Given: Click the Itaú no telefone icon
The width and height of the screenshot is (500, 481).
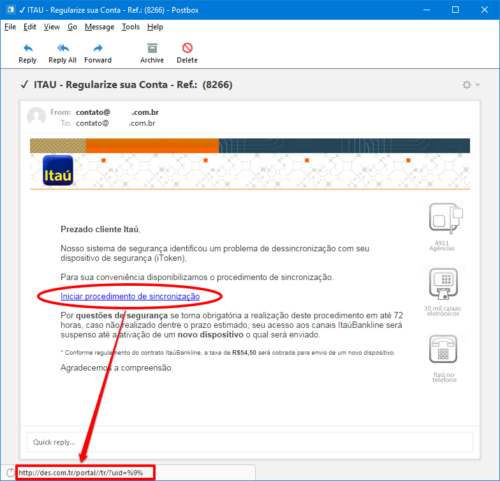Looking at the screenshot, I should [443, 349].
